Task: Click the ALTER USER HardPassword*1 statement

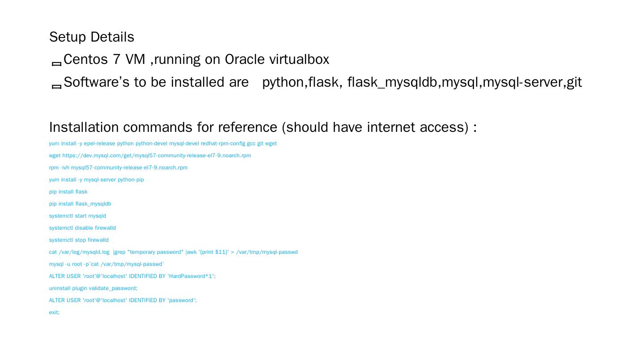Action: (x=132, y=276)
